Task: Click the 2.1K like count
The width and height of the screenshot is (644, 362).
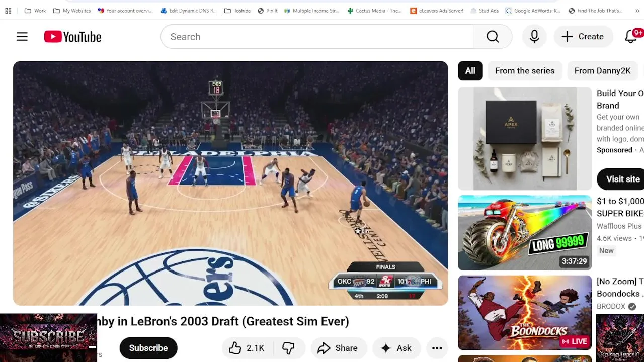Action: tap(255, 348)
